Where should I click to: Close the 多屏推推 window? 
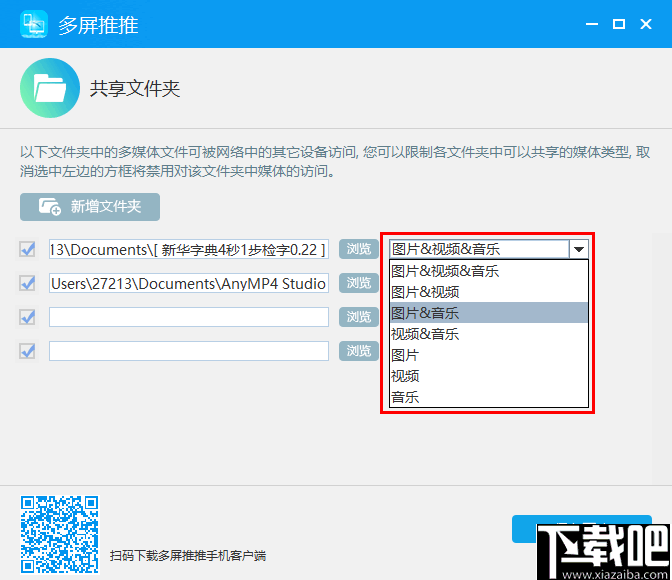(x=646, y=24)
